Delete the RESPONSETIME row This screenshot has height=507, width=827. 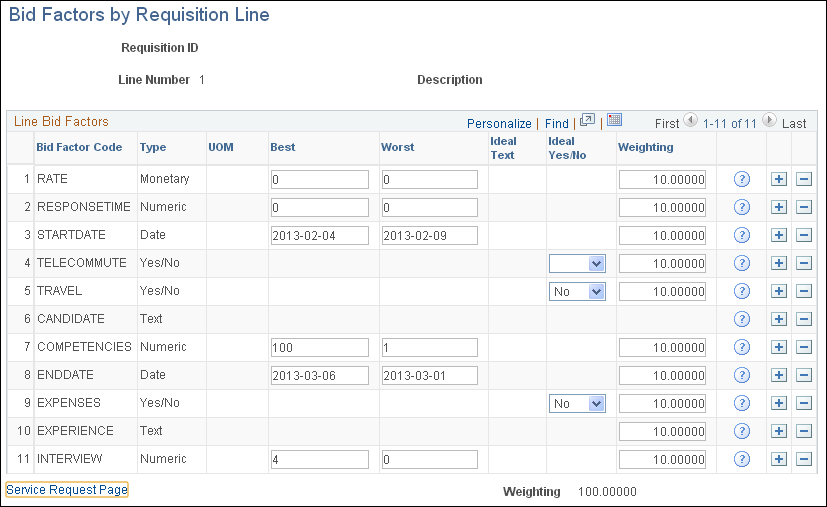(x=803, y=207)
